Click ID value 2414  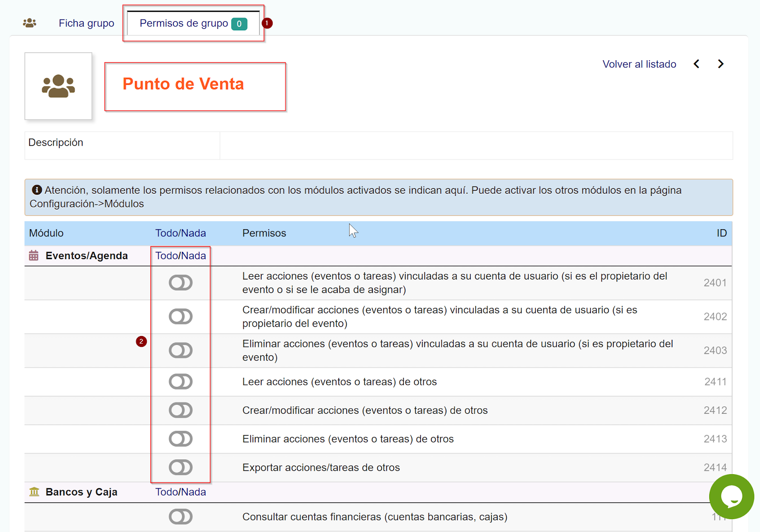click(715, 467)
